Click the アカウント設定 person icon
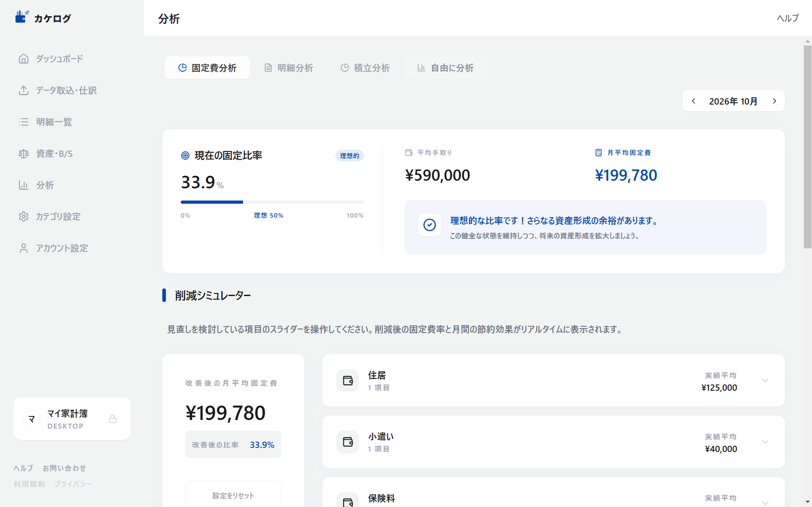 pyautogui.click(x=23, y=248)
